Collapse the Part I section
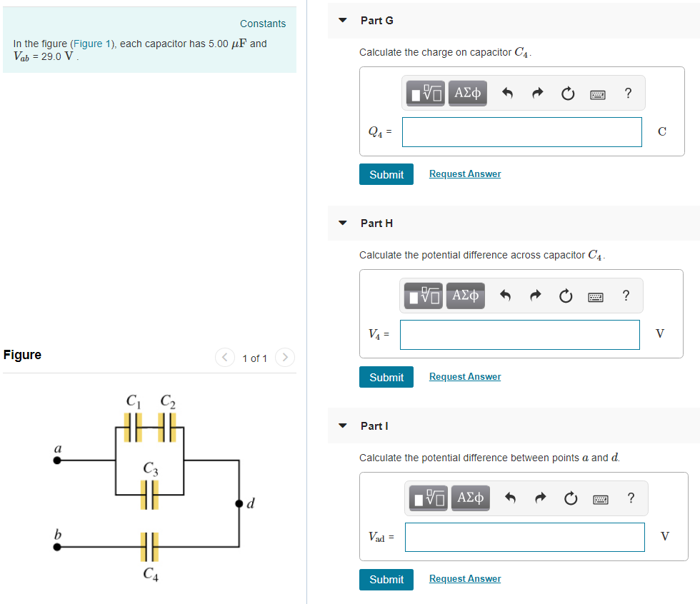The height and width of the screenshot is (604, 700). [x=342, y=426]
